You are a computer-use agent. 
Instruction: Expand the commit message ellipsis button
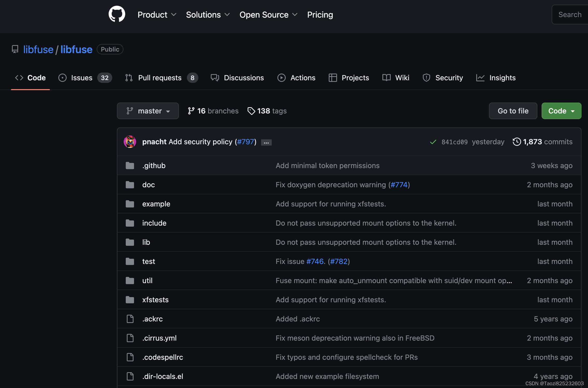[x=266, y=142]
